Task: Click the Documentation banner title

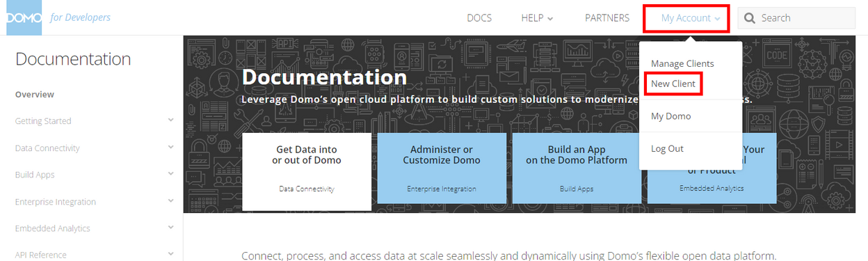Action: (x=324, y=77)
